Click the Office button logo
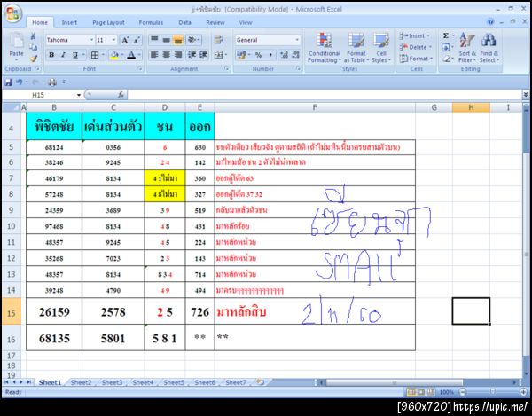The image size is (532, 416). 13,13
